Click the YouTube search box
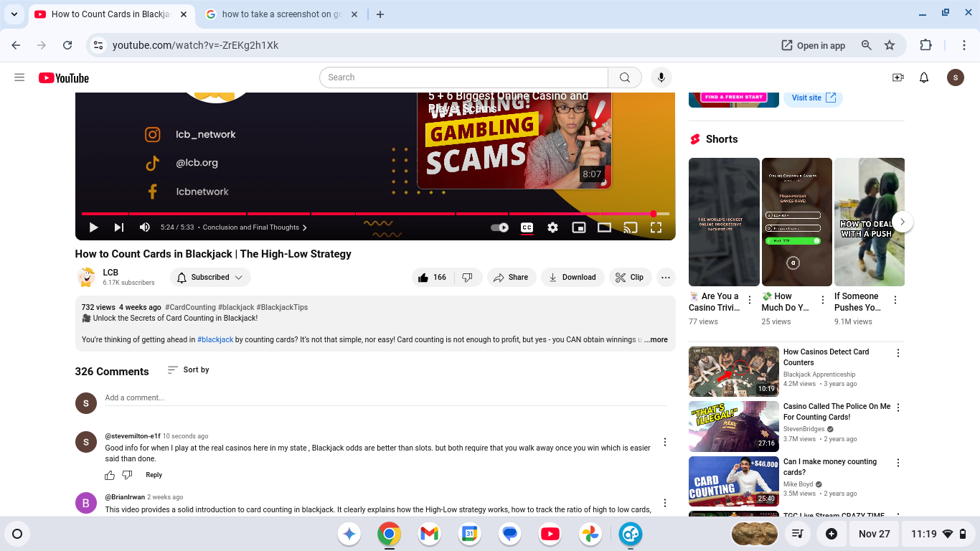 coord(463,77)
